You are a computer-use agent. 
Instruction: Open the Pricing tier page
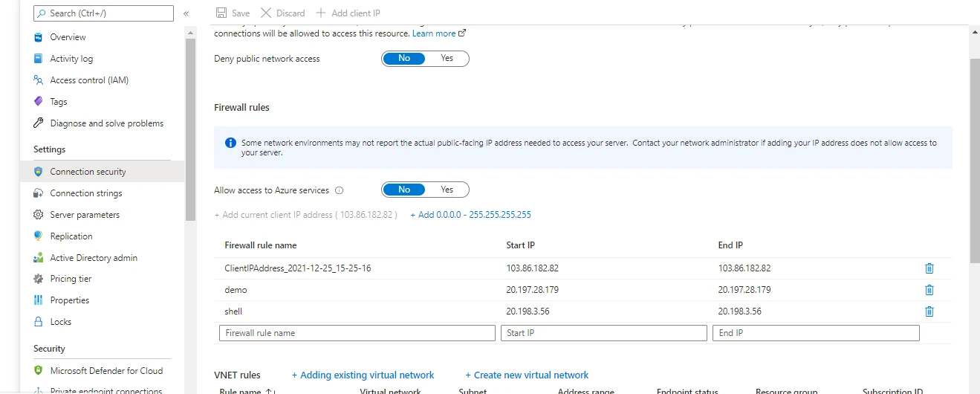[71, 279]
